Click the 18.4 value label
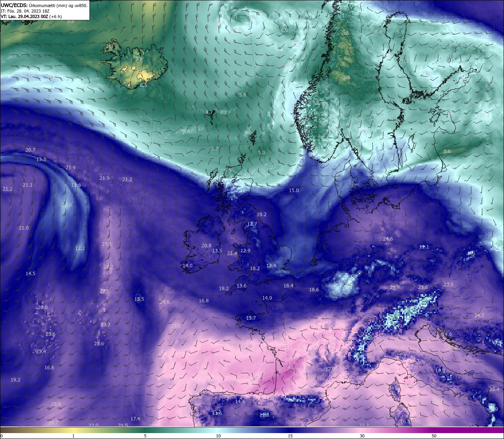This screenshot has height=439, width=504. (289, 285)
